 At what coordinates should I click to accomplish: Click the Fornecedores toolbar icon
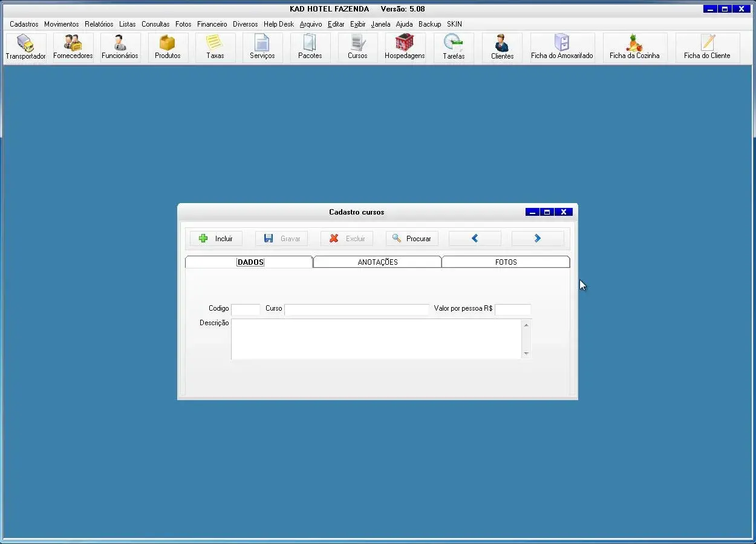coord(73,47)
